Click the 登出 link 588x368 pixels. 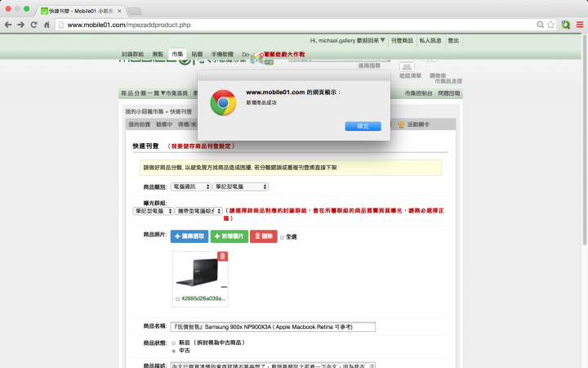[x=453, y=40]
